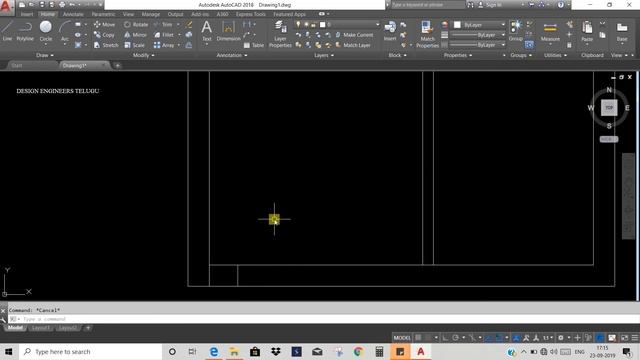
Task: Pick the Mirror tool
Action: pos(135,35)
